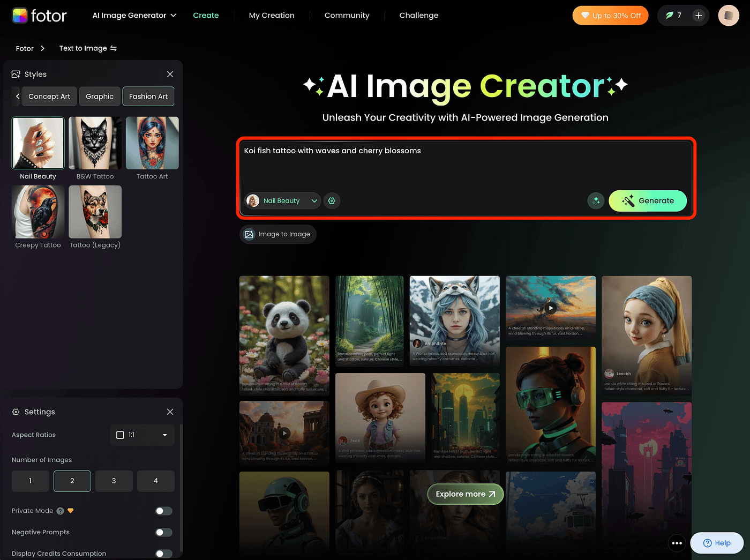
Task: Open the user profile avatar
Action: tap(728, 16)
